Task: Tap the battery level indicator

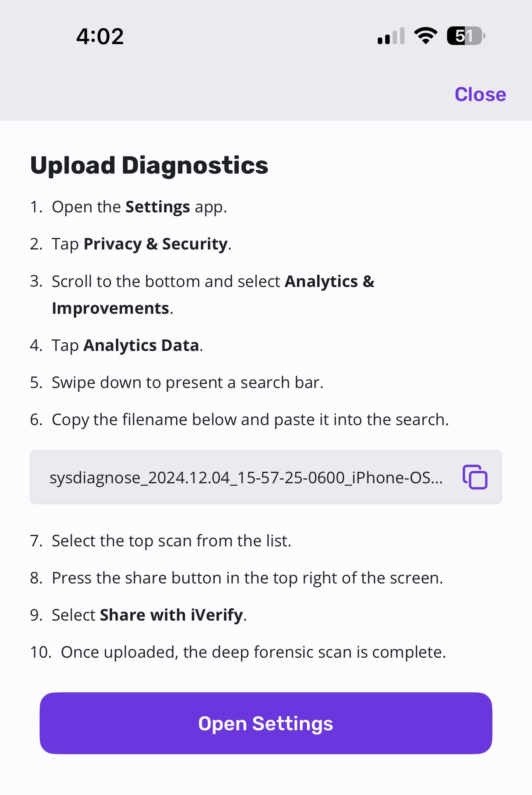Action: 466,36
